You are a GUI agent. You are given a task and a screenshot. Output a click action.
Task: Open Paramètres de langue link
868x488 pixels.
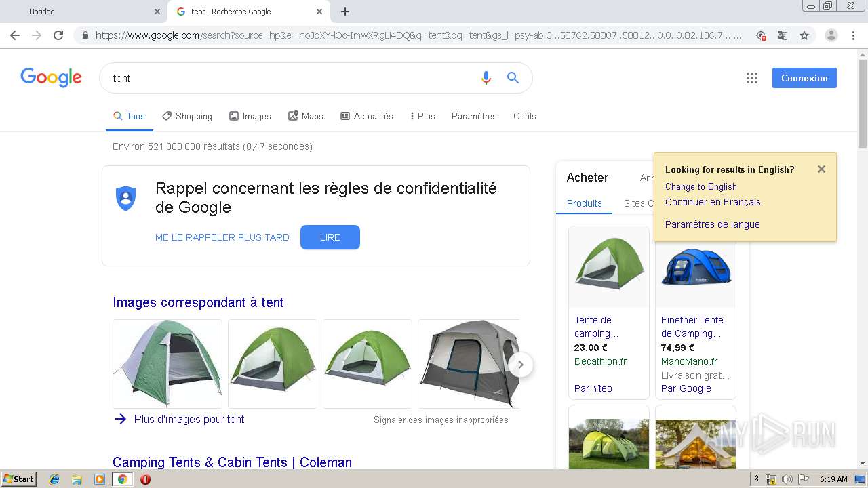click(713, 224)
